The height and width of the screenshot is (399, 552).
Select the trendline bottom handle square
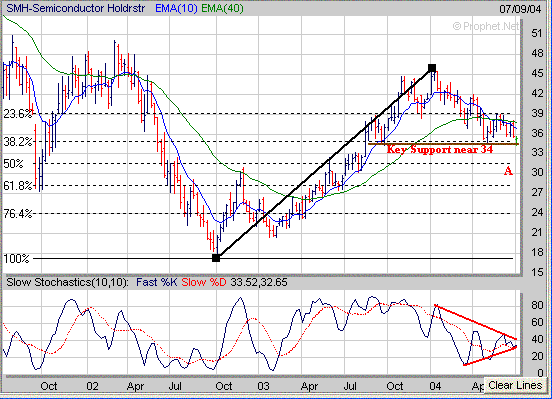(216, 258)
